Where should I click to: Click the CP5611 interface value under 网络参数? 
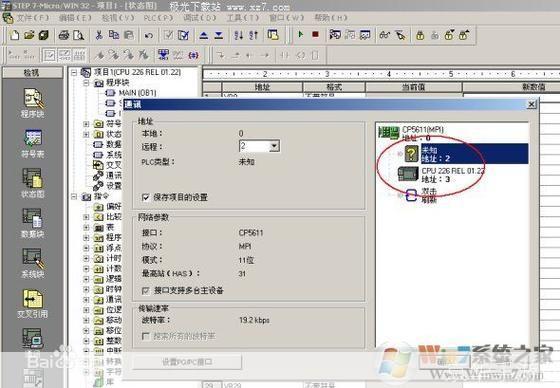point(251,233)
